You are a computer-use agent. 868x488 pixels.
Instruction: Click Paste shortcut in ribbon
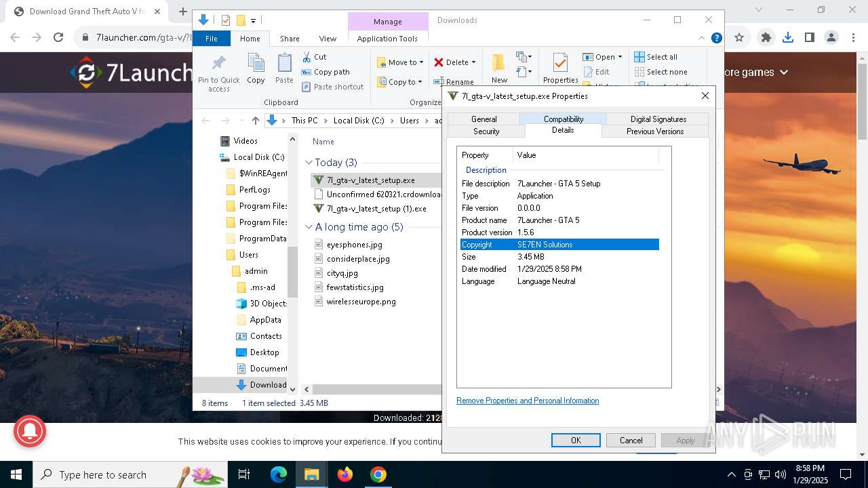[x=332, y=87]
